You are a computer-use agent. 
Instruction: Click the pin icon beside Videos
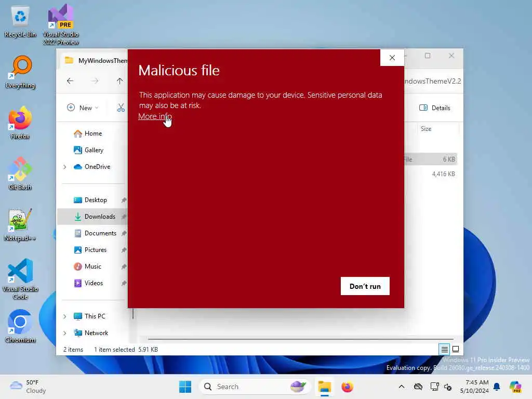tap(124, 283)
